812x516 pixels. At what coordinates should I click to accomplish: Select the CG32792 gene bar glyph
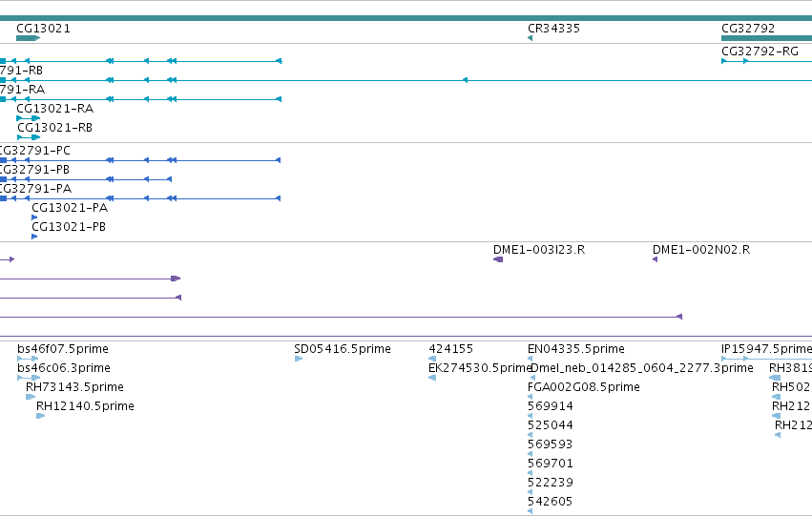tap(766, 38)
